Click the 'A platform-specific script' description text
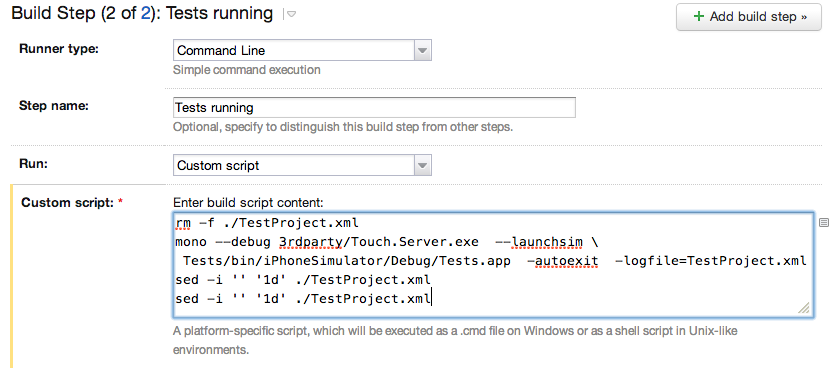The width and height of the screenshot is (838, 377). coord(455,341)
